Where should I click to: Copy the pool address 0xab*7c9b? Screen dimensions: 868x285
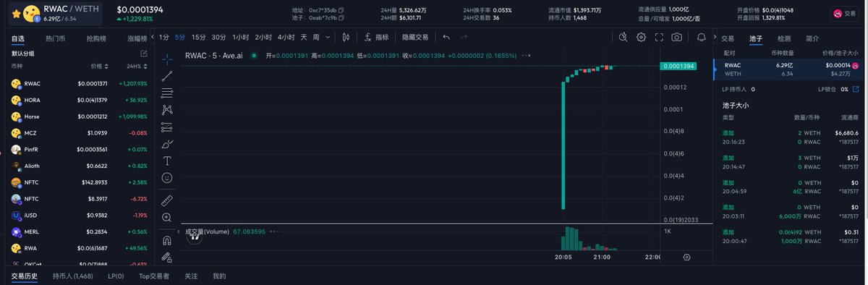(341, 18)
